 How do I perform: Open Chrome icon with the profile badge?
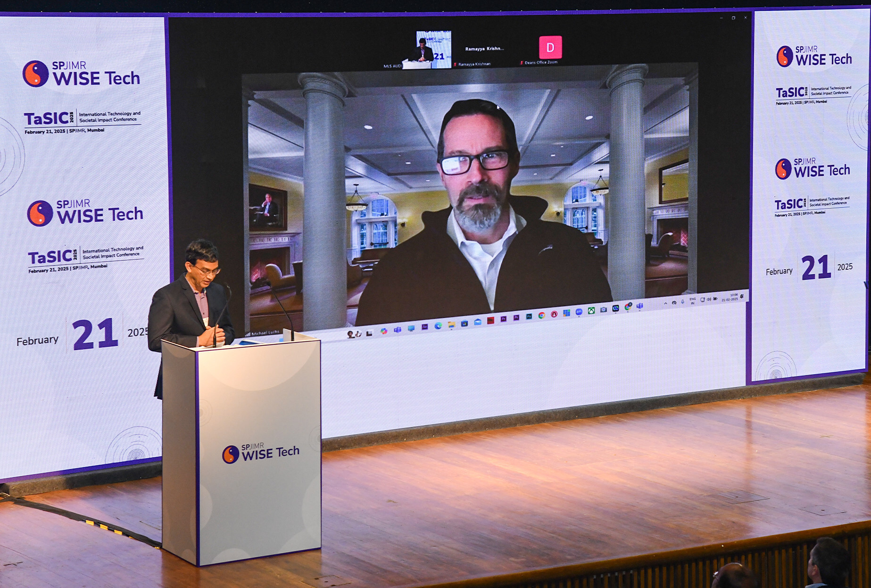[628, 306]
